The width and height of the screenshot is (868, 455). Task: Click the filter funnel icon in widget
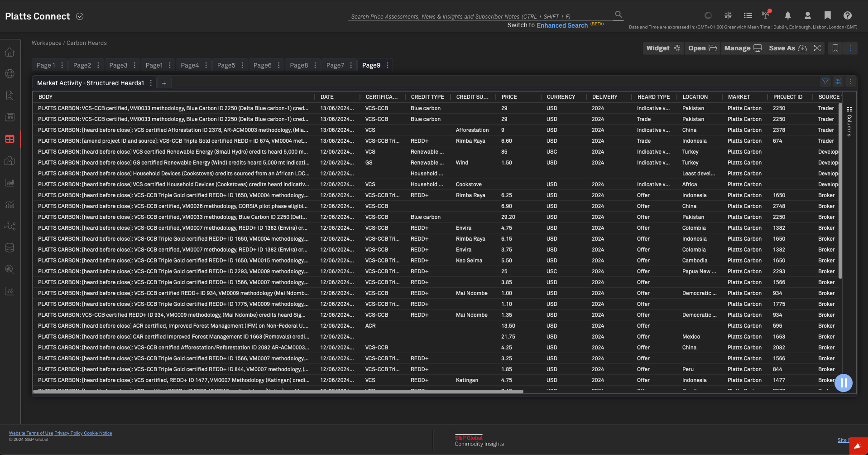(x=825, y=82)
